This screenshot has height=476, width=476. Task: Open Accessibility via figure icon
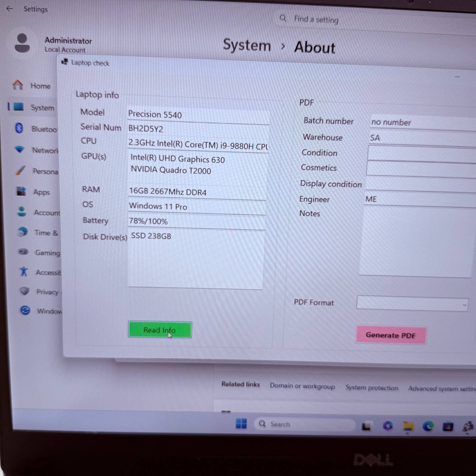24,271
